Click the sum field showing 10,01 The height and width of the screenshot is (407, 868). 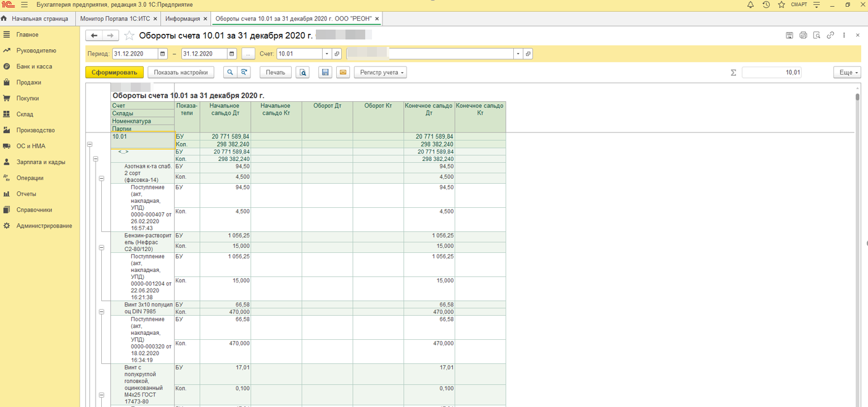click(x=771, y=73)
